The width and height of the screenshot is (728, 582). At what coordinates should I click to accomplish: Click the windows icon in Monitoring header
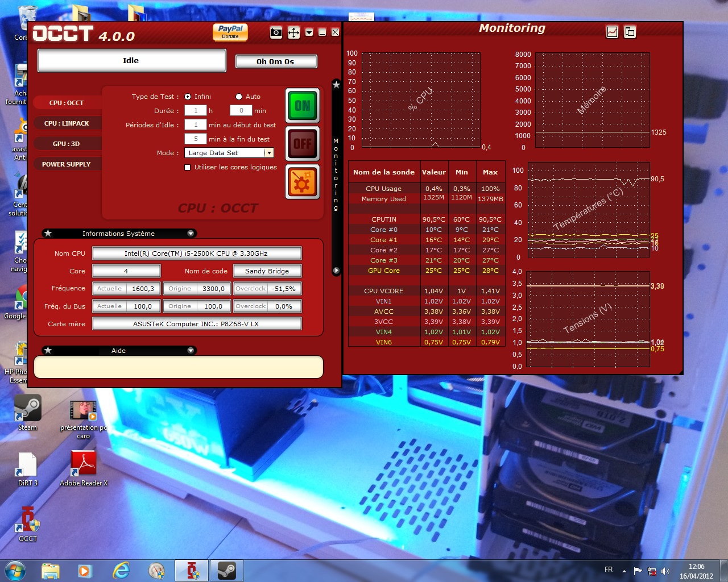[630, 32]
